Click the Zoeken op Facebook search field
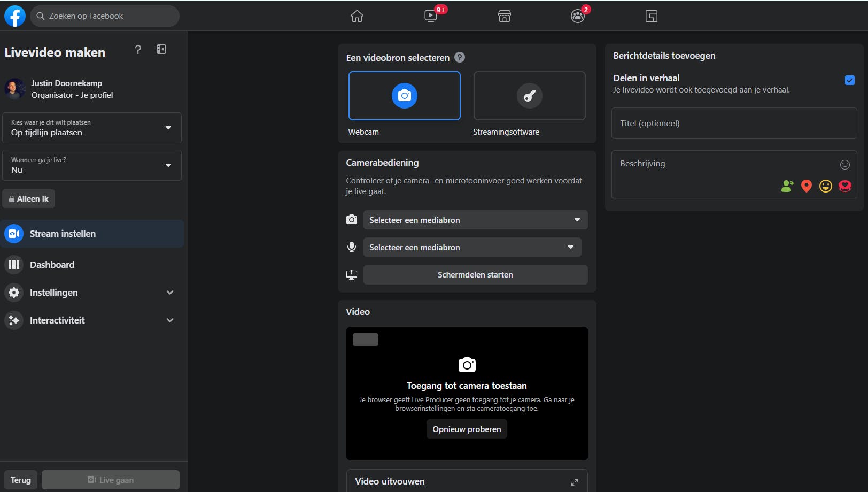The height and width of the screenshot is (492, 868). 105,16
